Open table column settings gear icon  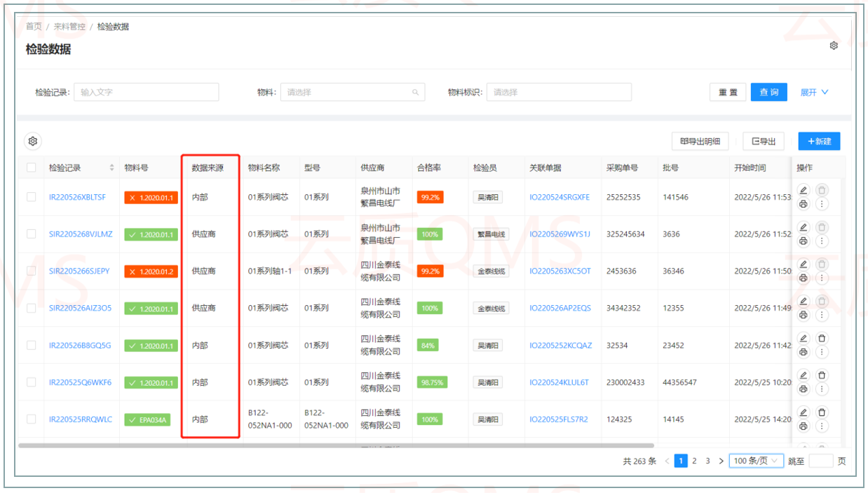(x=33, y=141)
